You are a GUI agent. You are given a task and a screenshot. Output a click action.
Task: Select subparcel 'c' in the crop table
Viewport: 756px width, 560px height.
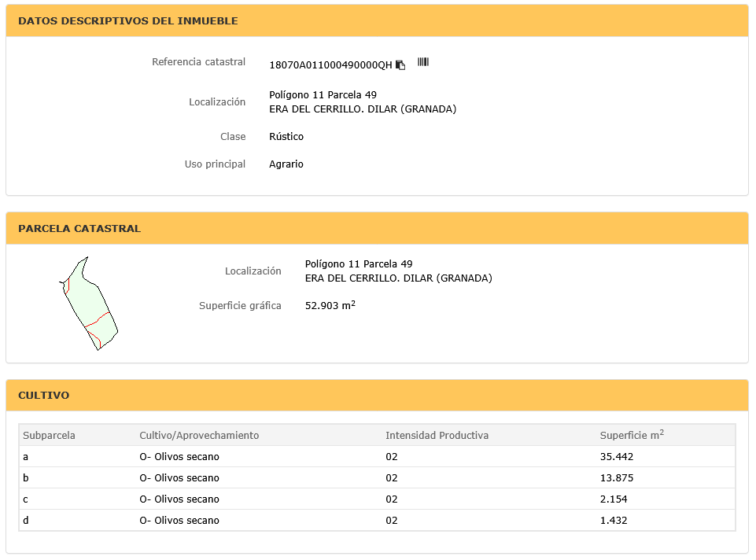25,499
